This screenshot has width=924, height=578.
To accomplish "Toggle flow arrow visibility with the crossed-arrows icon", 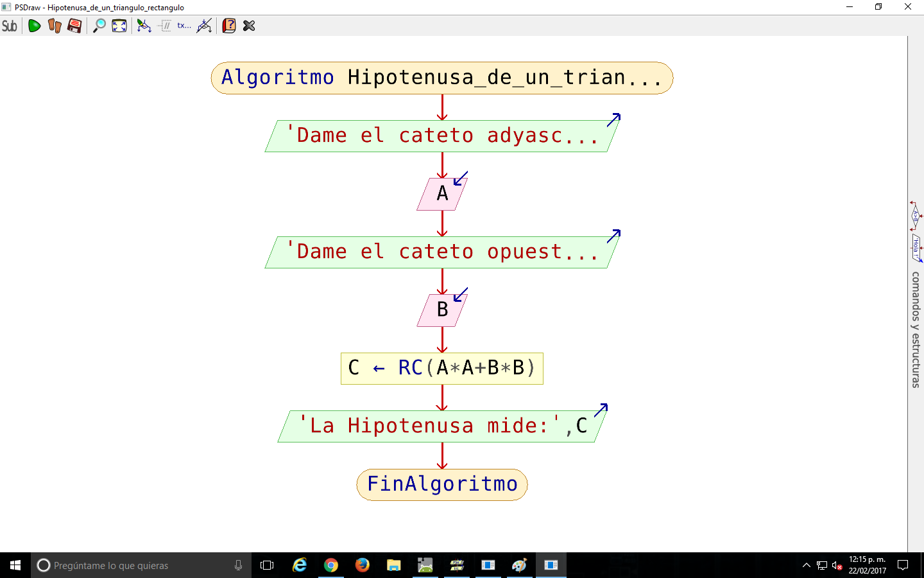I will 204,26.
